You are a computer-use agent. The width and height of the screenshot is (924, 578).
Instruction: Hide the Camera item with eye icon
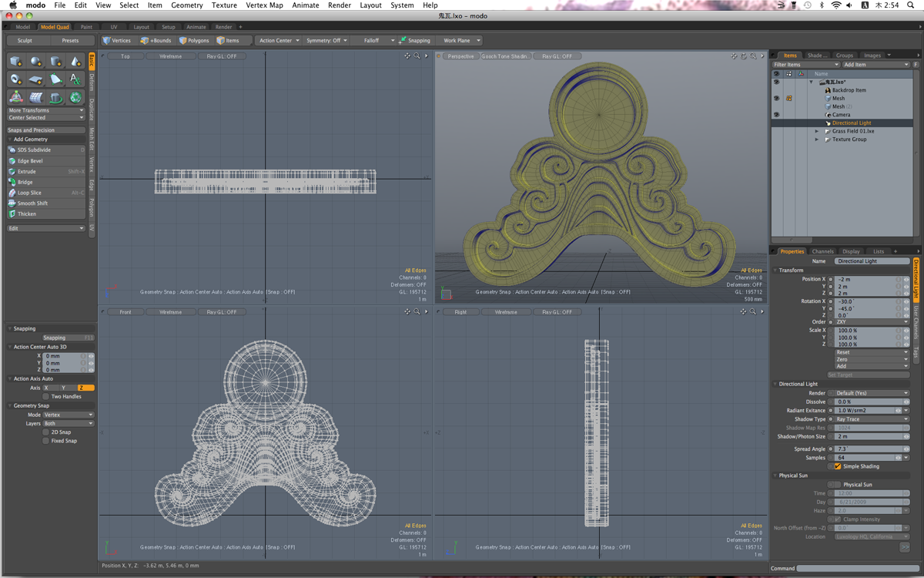(x=776, y=115)
